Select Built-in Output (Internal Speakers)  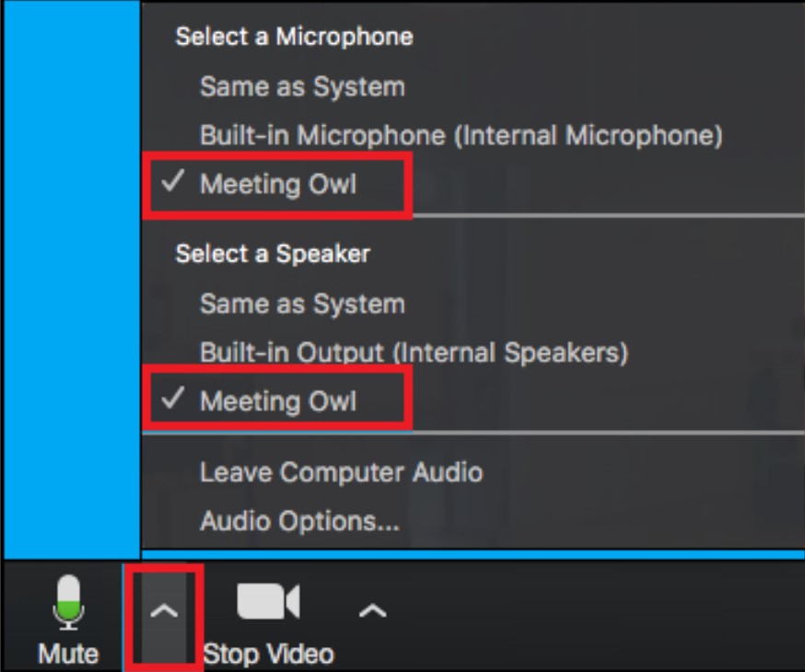coord(414,353)
